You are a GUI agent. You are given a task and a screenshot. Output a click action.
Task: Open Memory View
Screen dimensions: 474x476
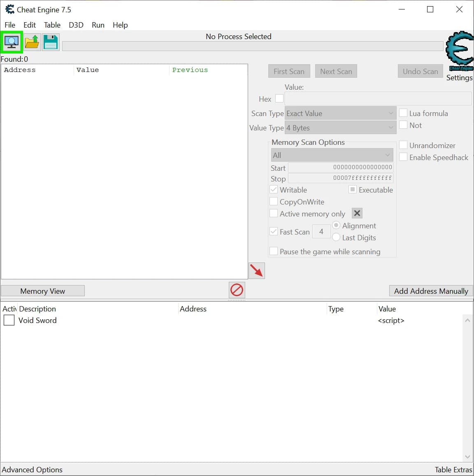coord(42,291)
